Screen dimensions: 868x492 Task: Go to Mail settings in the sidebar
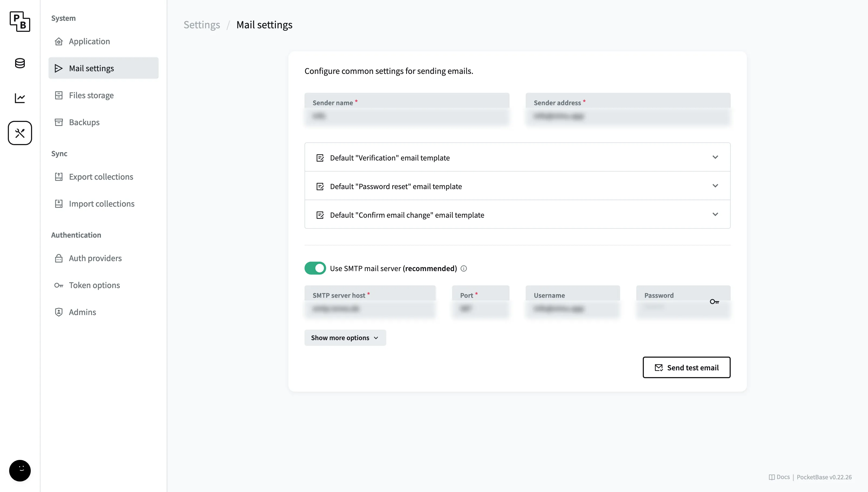[91, 68]
